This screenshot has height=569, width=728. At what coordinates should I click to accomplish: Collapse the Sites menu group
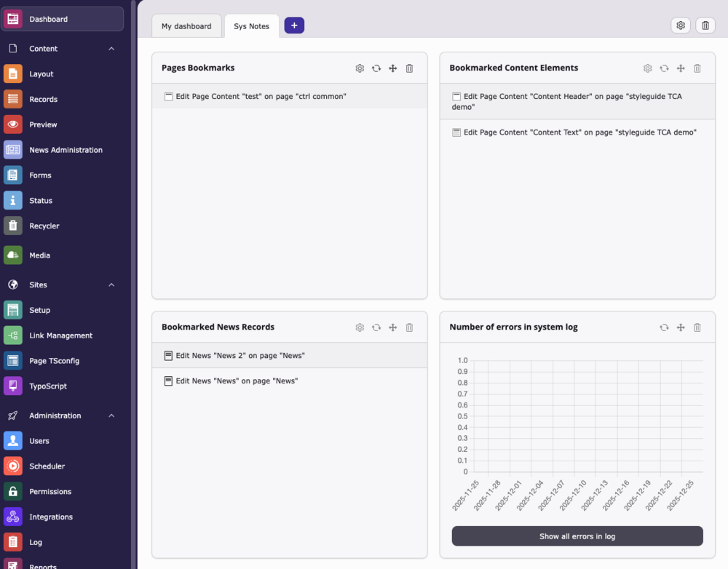click(x=111, y=285)
